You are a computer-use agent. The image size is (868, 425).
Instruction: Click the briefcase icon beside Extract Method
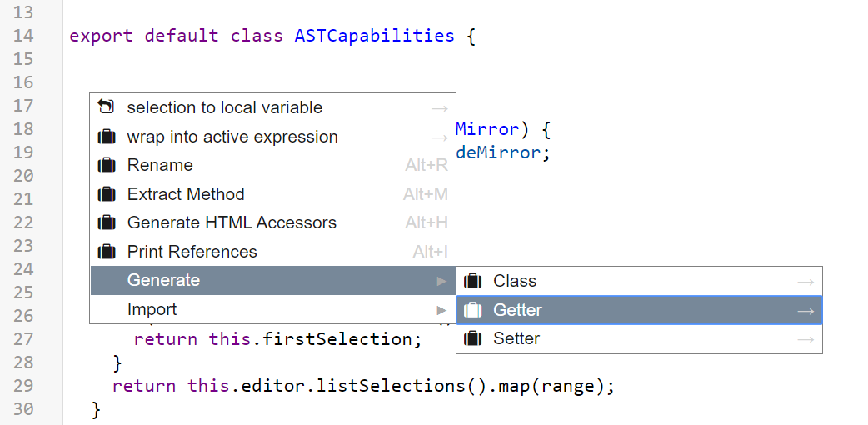tap(106, 194)
